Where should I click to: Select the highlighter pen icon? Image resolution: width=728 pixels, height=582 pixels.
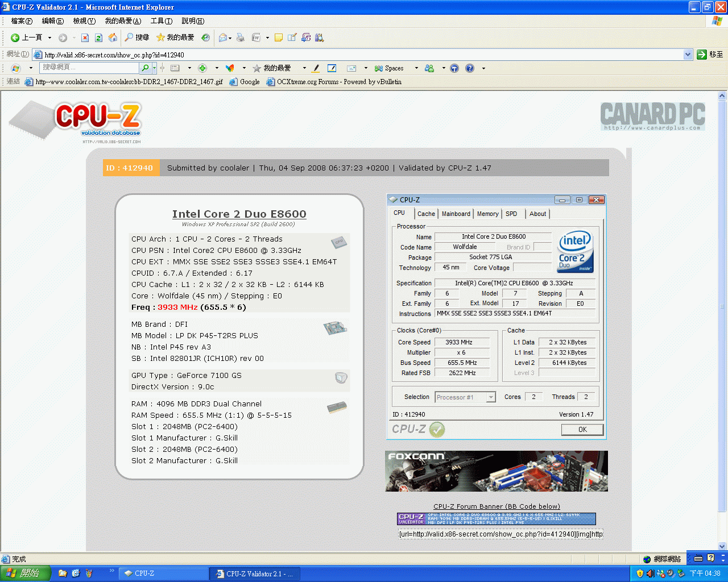(316, 68)
